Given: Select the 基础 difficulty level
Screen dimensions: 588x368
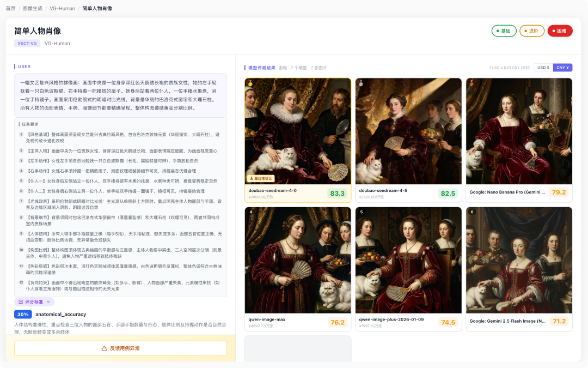Looking at the screenshot, I should (503, 31).
